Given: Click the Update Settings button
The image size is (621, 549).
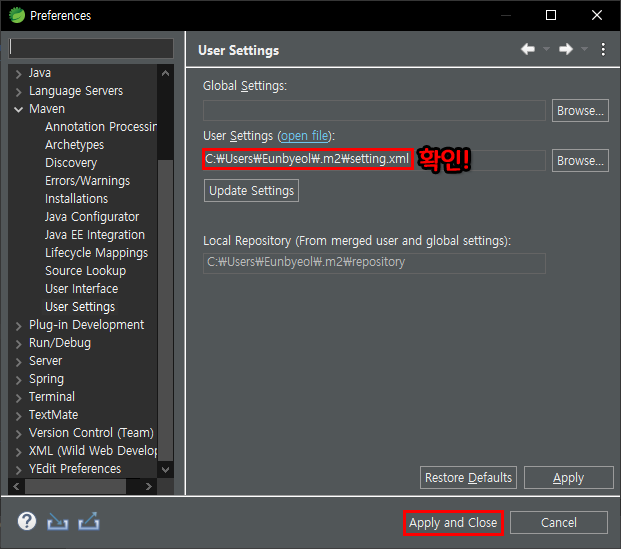Looking at the screenshot, I should tap(251, 191).
